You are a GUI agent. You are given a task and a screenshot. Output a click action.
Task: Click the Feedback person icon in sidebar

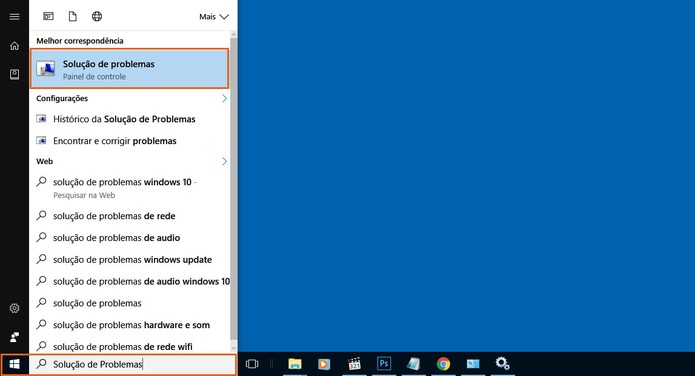tap(14, 337)
